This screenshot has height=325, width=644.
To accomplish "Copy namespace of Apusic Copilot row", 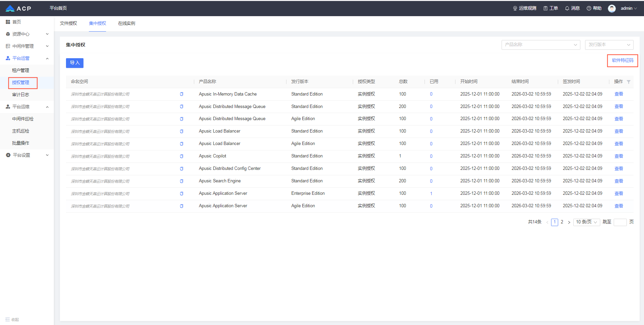I will pos(181,156).
